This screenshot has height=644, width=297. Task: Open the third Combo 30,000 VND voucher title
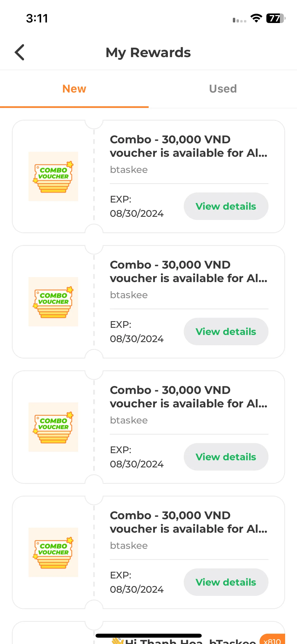[189, 397]
